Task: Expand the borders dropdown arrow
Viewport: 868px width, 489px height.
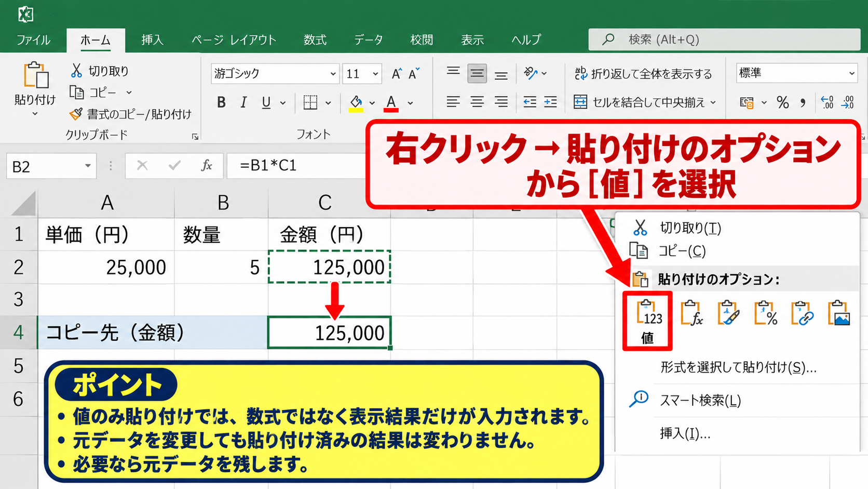Action: 328,103
